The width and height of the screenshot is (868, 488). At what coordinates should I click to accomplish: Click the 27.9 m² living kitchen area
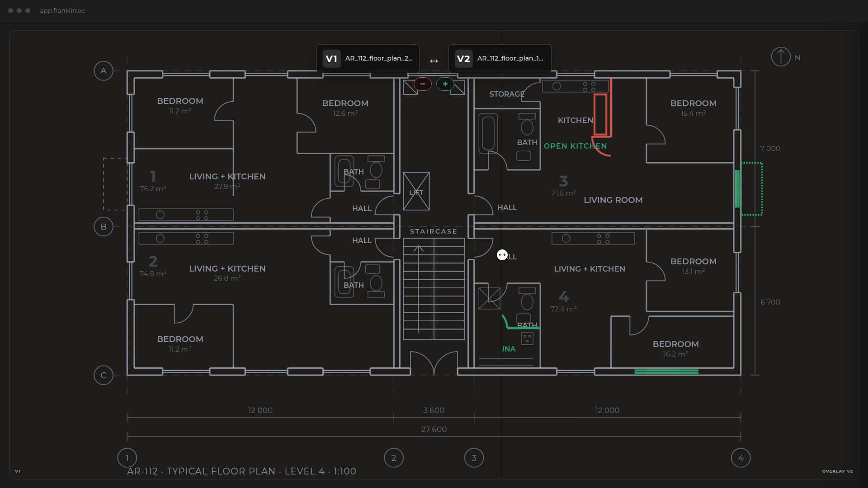[227, 187]
